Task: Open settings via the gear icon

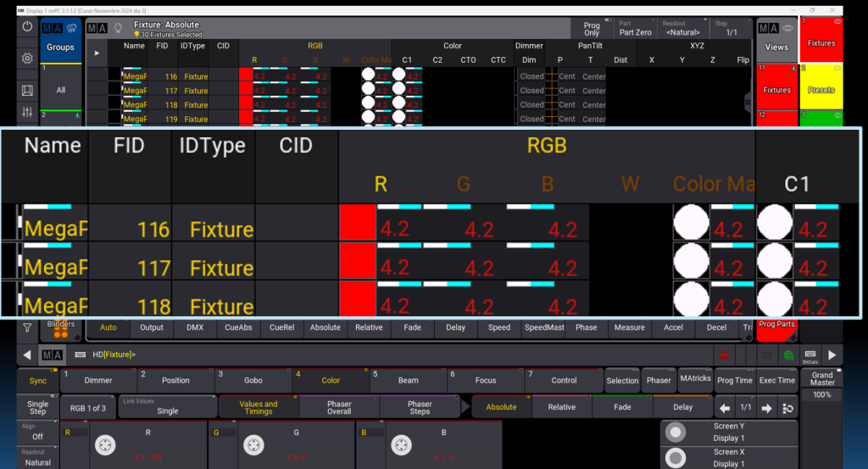Action: click(x=27, y=59)
